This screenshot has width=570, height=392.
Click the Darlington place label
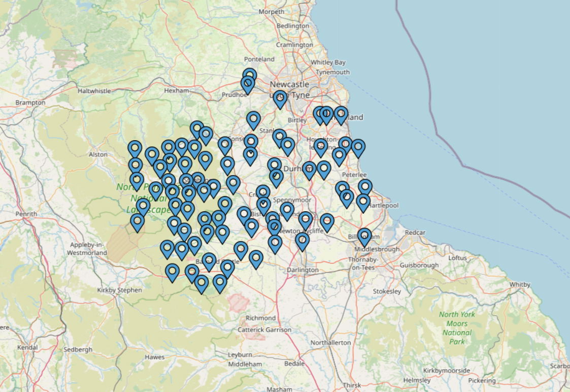[304, 270]
